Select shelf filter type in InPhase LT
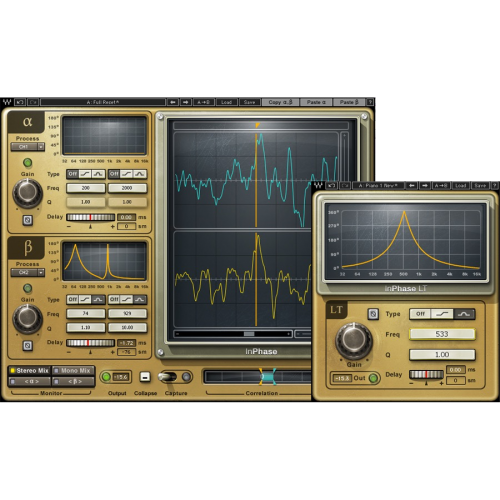The width and height of the screenshot is (500, 500). [x=442, y=314]
